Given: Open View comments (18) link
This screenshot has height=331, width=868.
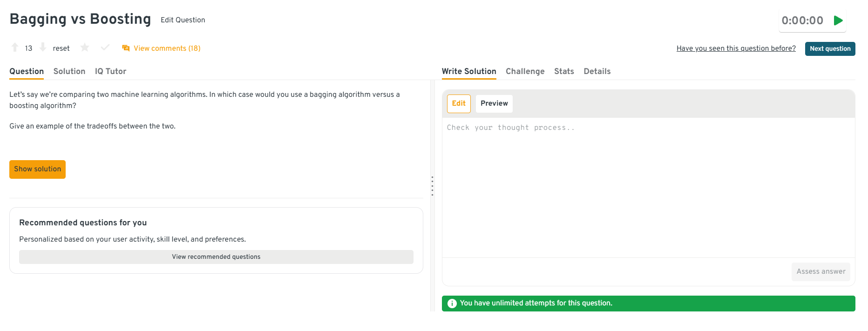Looking at the screenshot, I should point(167,48).
